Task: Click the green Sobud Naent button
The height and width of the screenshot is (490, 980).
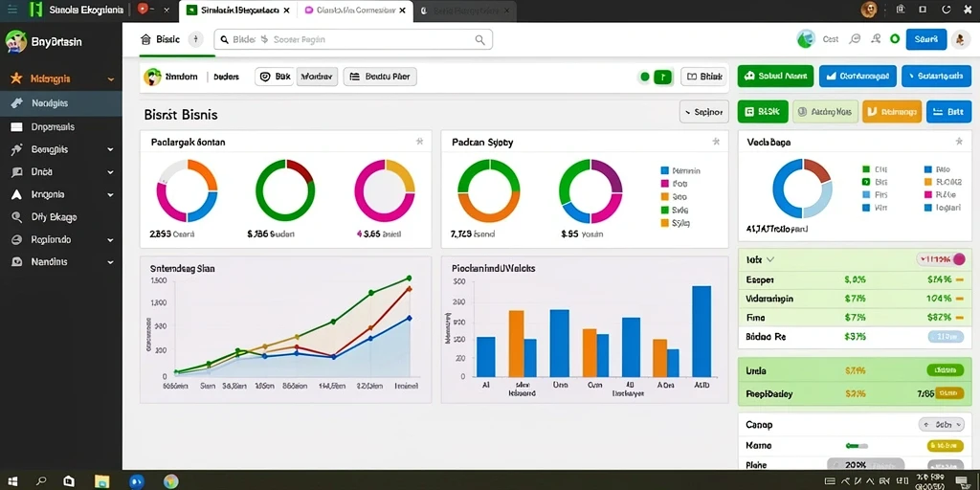Action: pyautogui.click(x=775, y=77)
